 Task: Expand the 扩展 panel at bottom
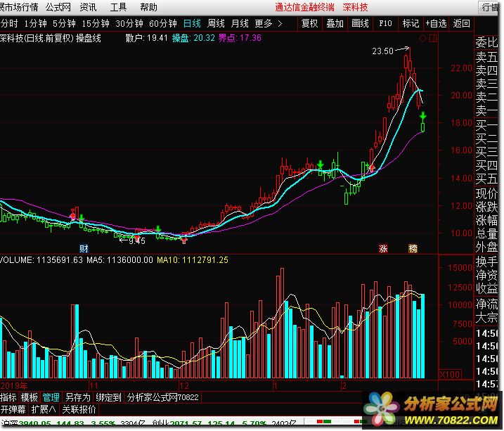44,409
